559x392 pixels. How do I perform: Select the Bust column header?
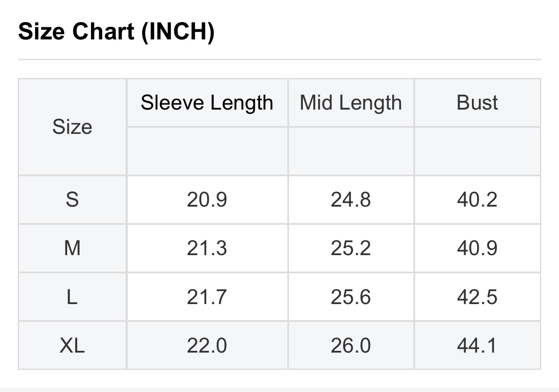(477, 103)
